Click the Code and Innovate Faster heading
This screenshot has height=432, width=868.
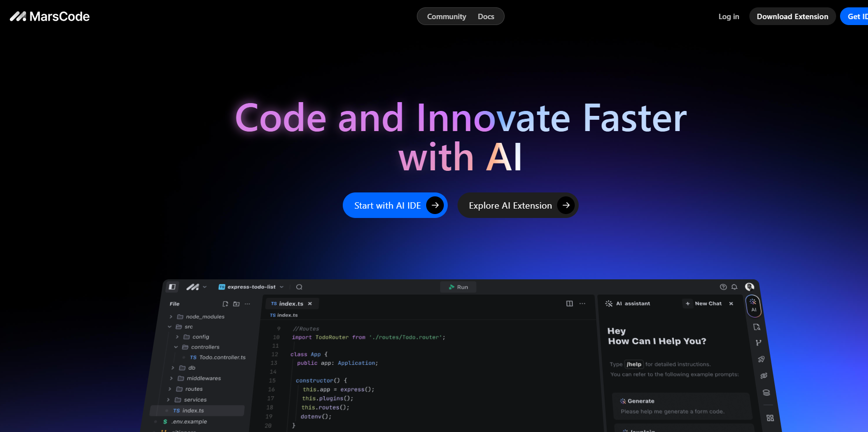point(461,137)
